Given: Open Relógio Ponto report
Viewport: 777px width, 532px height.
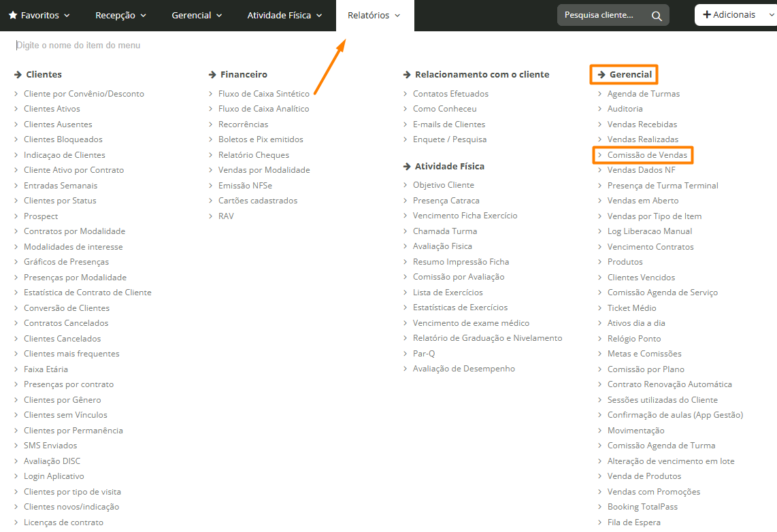Looking at the screenshot, I should 634,339.
